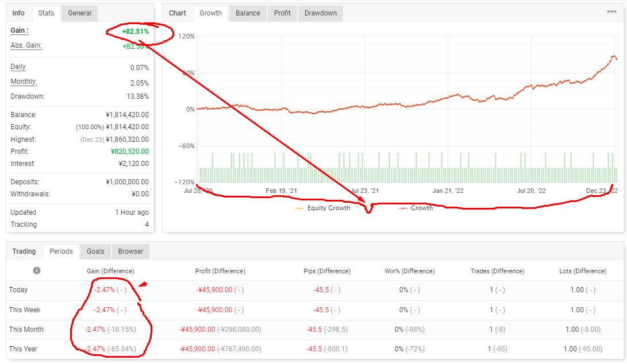Select the Today row label

point(18,290)
